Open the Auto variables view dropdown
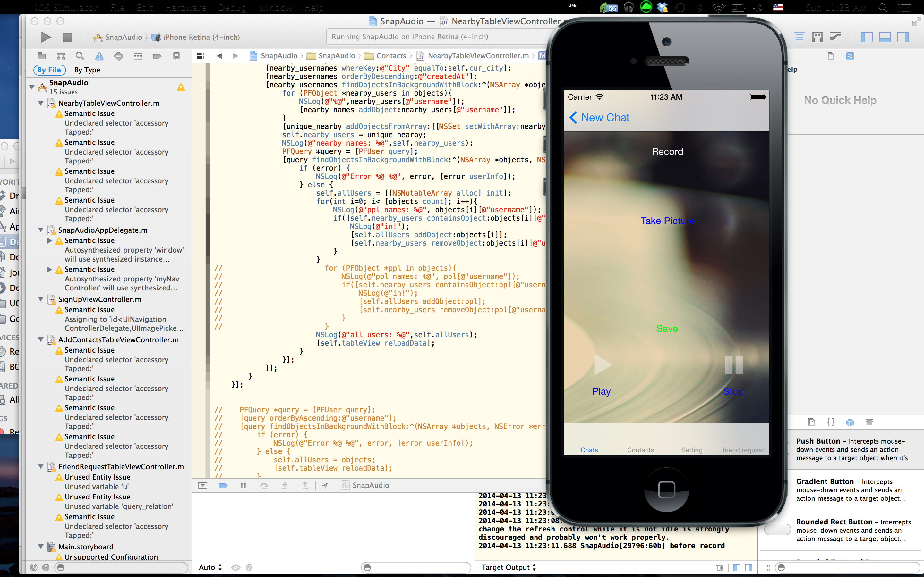The height and width of the screenshot is (577, 924). pyautogui.click(x=210, y=567)
